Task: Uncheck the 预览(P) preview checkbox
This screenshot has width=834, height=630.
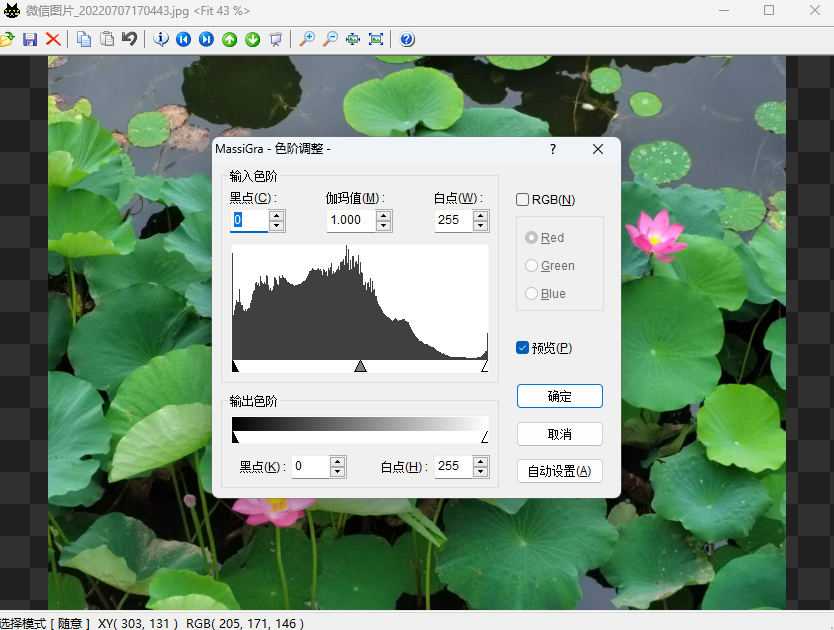Action: 522,348
